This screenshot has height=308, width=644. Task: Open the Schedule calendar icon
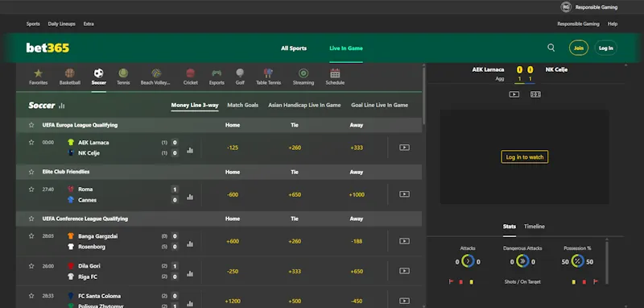[335, 73]
